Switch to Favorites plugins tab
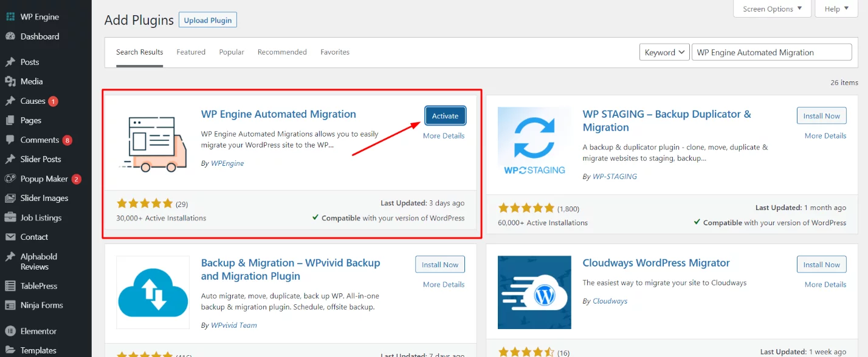Viewport: 868px width, 357px height. click(x=335, y=52)
